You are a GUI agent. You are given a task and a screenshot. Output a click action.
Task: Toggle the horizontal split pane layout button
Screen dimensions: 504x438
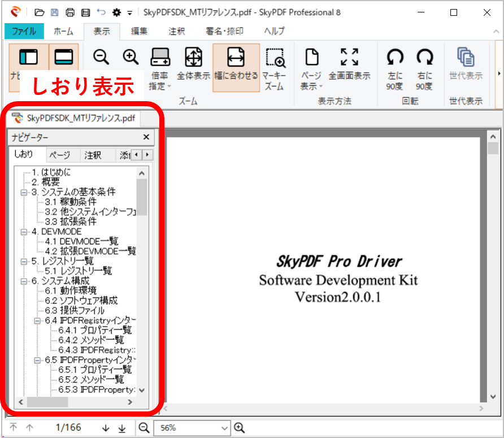click(64, 57)
